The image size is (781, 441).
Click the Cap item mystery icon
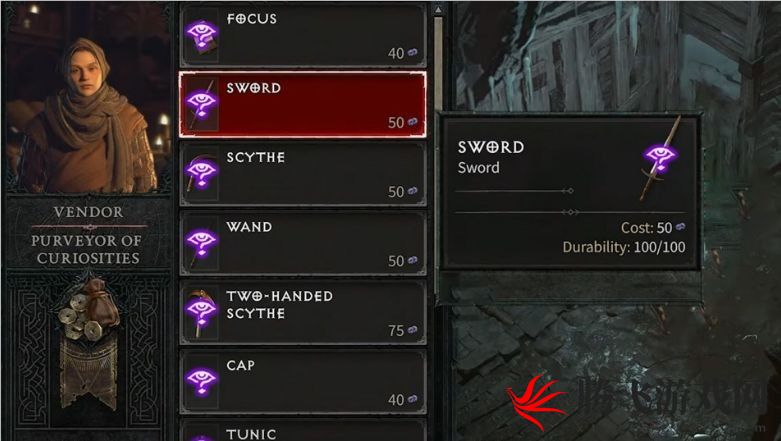point(201,381)
